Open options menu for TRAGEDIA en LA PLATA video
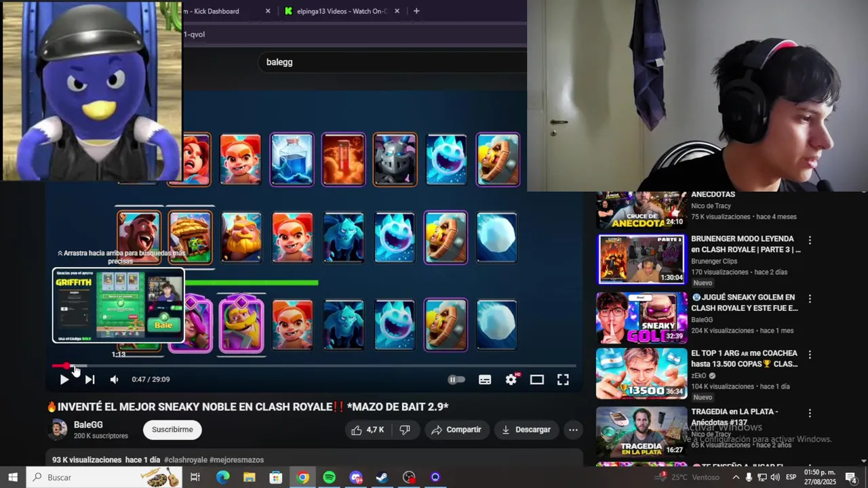Viewport: 868px width, 488px height. [810, 413]
